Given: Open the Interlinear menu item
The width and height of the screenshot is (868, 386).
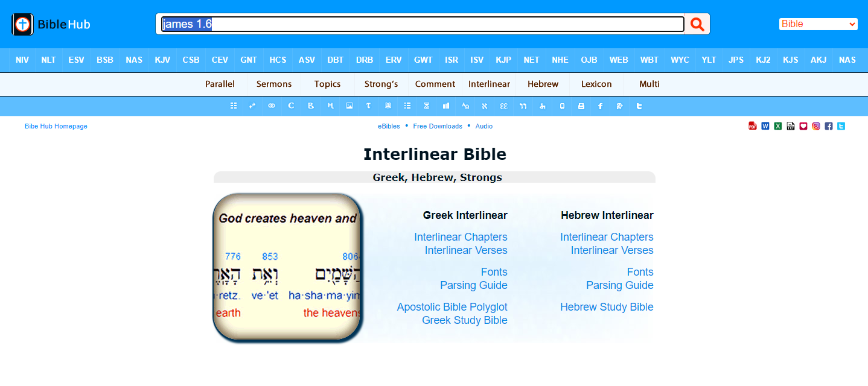Looking at the screenshot, I should (x=489, y=84).
